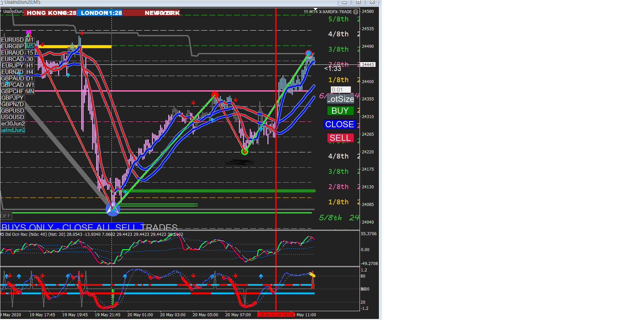Screen dimensions: 644x320
Task: Set timeframe to M1
Action: pyautogui.click(x=30, y=40)
